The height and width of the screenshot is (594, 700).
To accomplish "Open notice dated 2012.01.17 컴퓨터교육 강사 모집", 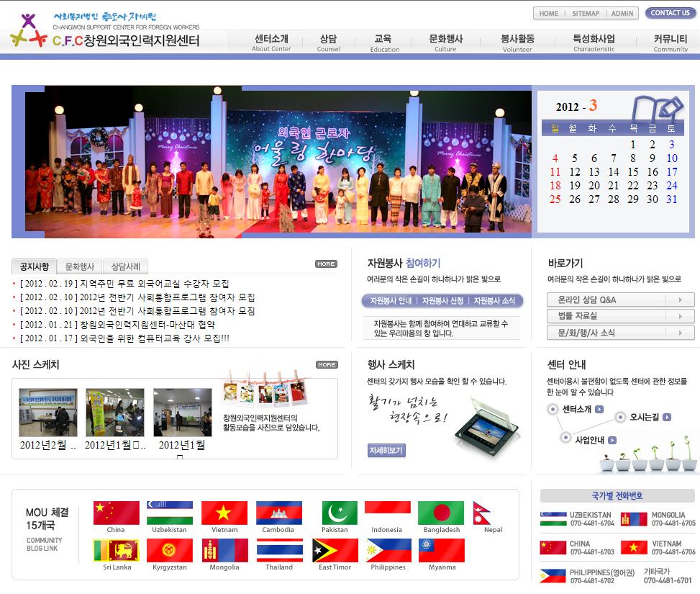I will pos(124,338).
